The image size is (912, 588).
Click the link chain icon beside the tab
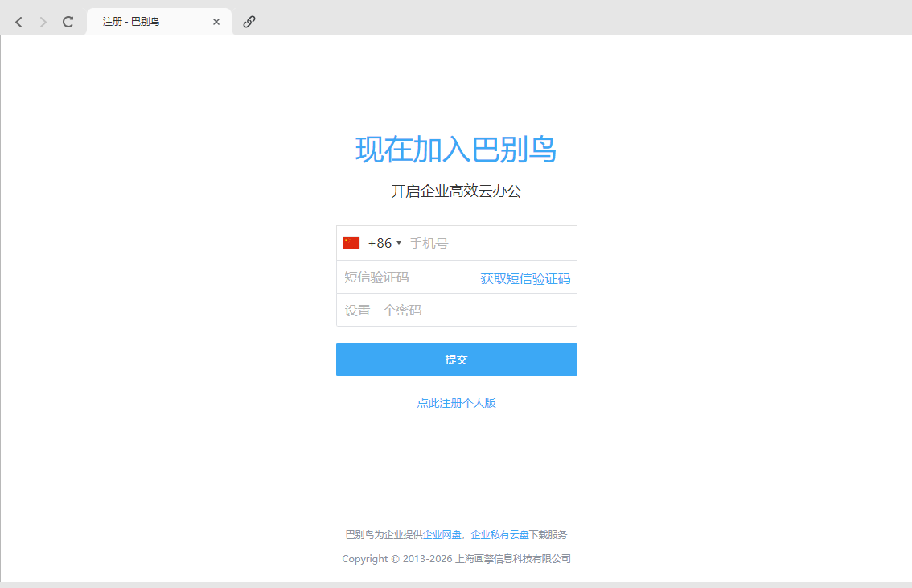click(249, 22)
